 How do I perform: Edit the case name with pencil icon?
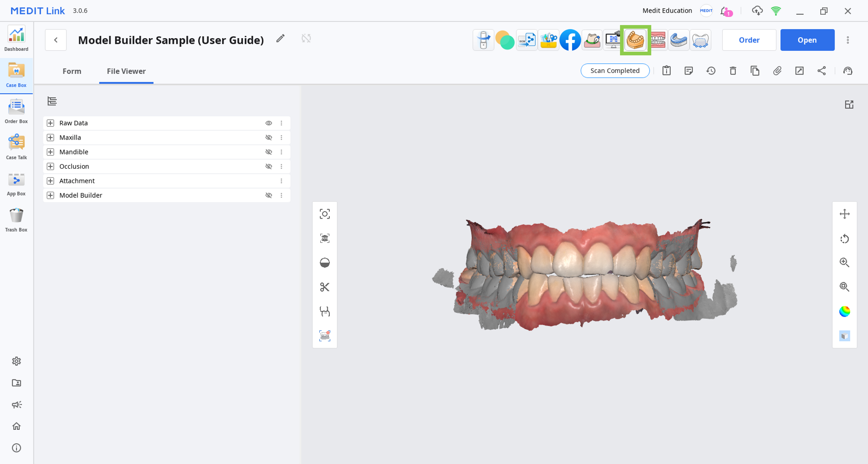[280, 39]
